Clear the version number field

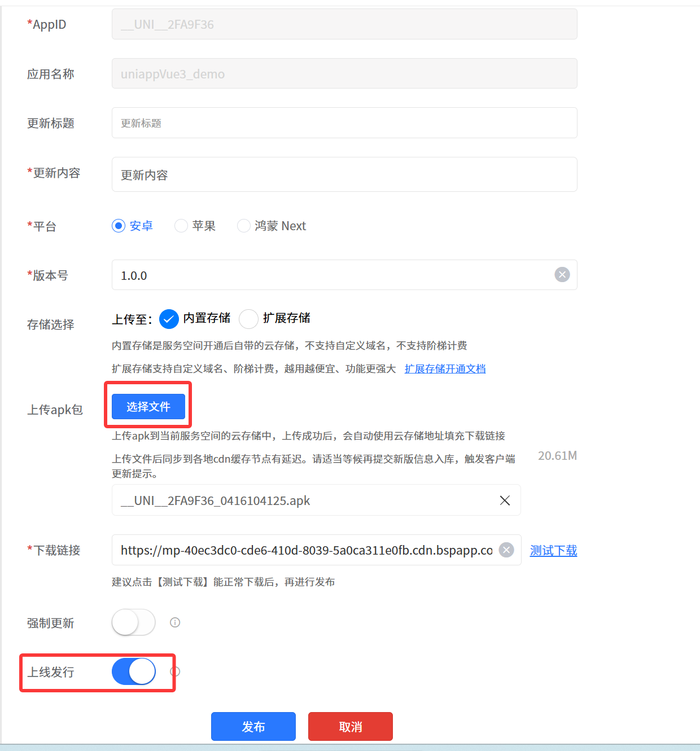[x=562, y=275]
